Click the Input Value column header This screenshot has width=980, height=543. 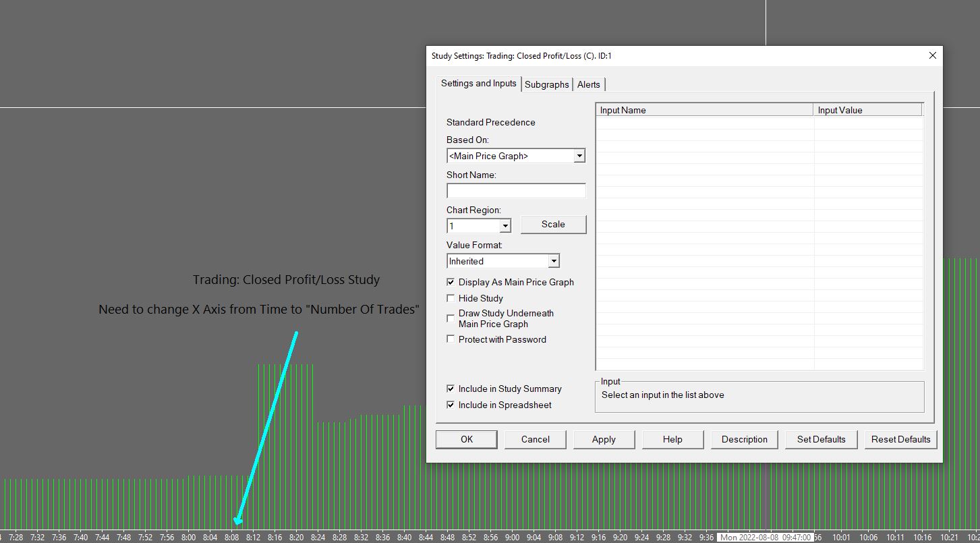[868, 110]
